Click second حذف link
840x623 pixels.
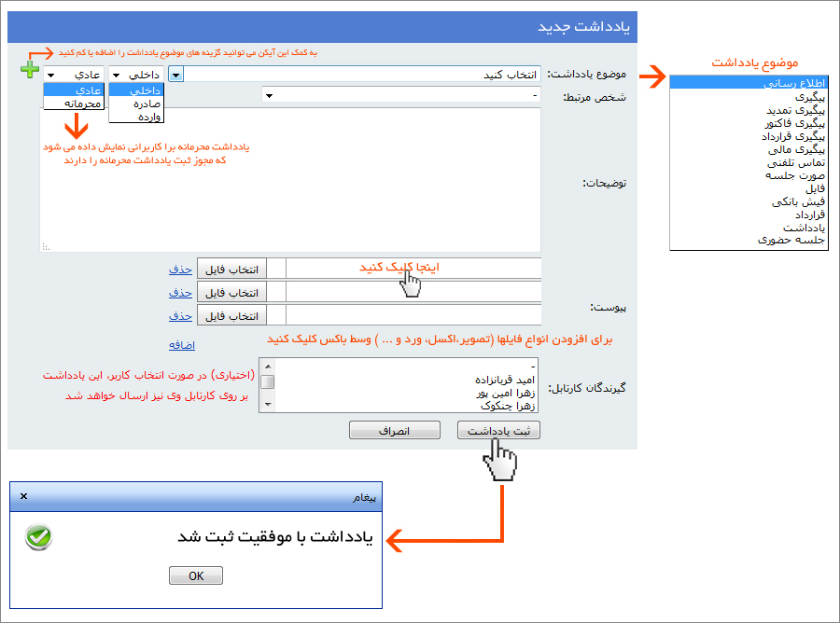180,293
